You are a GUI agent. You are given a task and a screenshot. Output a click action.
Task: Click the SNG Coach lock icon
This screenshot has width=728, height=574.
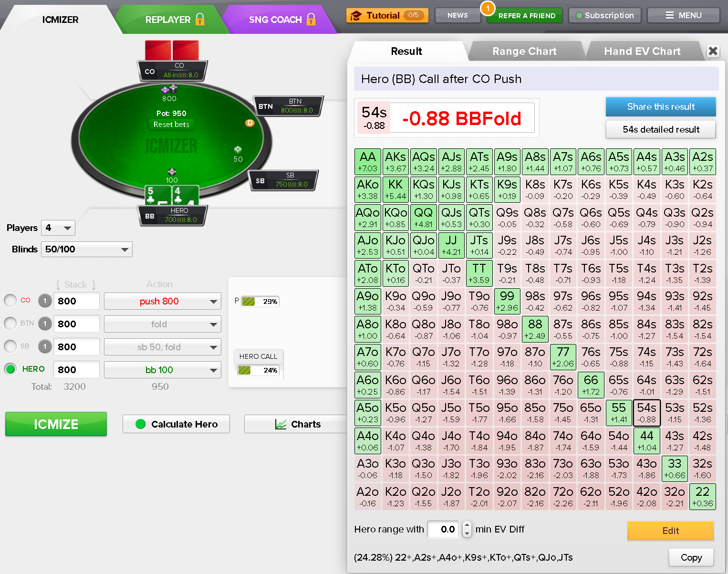pyautogui.click(x=311, y=20)
